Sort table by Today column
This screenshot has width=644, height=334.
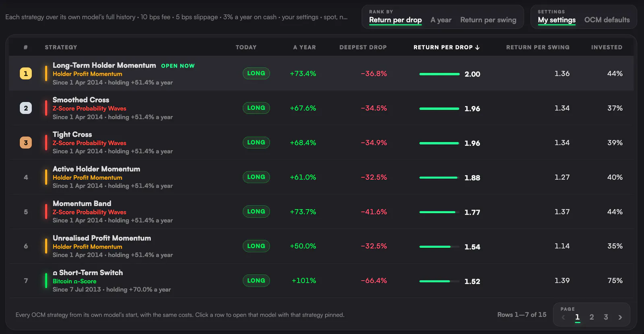(246, 47)
